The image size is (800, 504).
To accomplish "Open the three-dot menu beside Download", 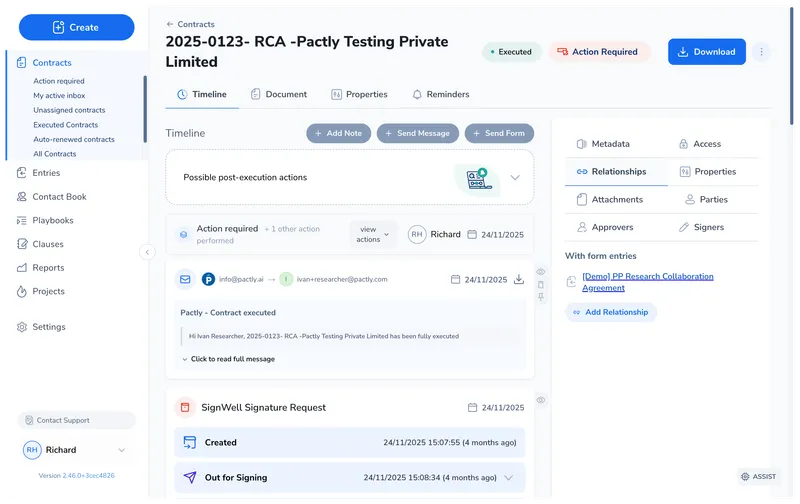I will click(761, 52).
